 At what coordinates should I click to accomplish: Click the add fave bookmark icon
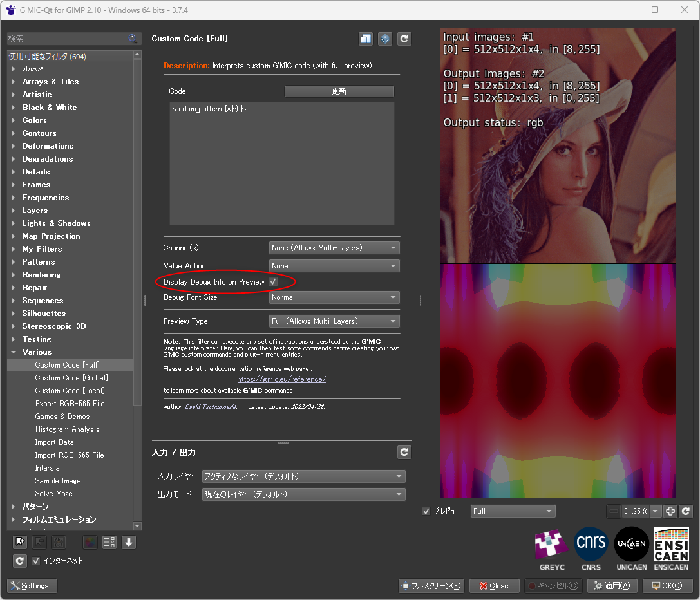(x=20, y=542)
